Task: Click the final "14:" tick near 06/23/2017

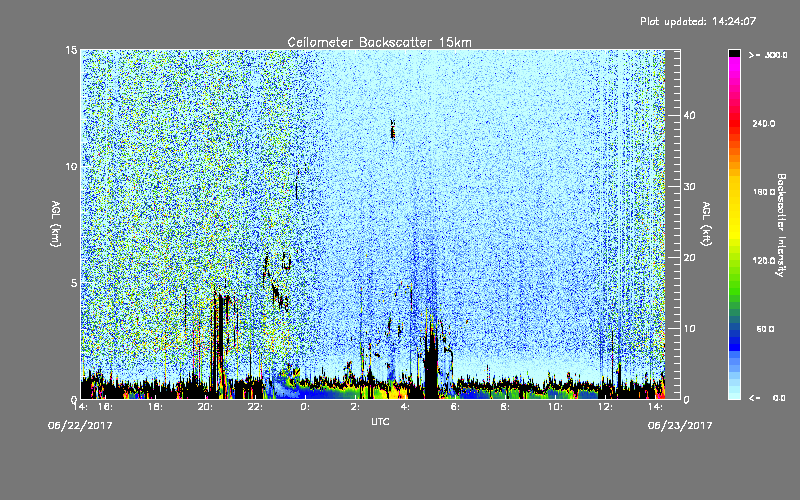Action: tap(656, 407)
